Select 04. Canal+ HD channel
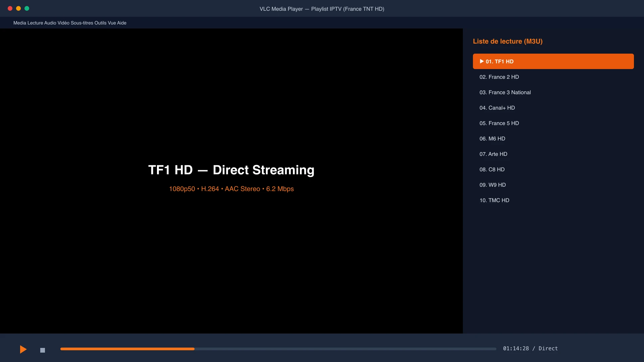Viewport: 644px width, 362px height. (553, 108)
